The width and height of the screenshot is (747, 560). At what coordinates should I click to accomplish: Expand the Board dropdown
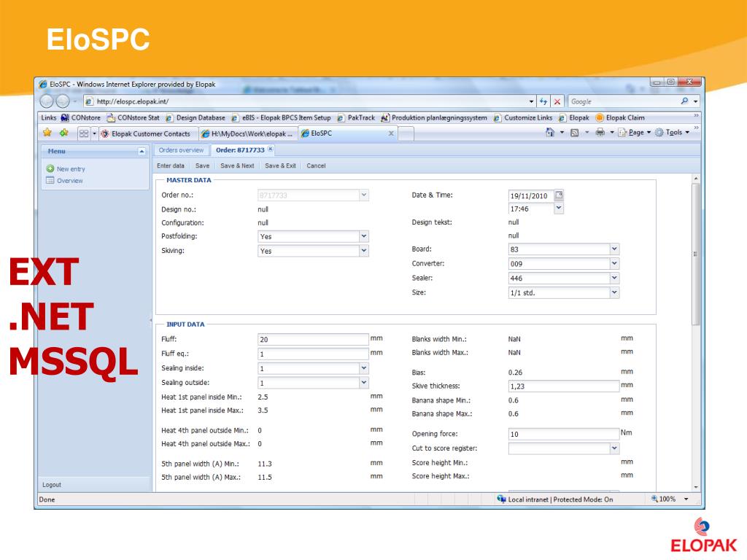[614, 249]
